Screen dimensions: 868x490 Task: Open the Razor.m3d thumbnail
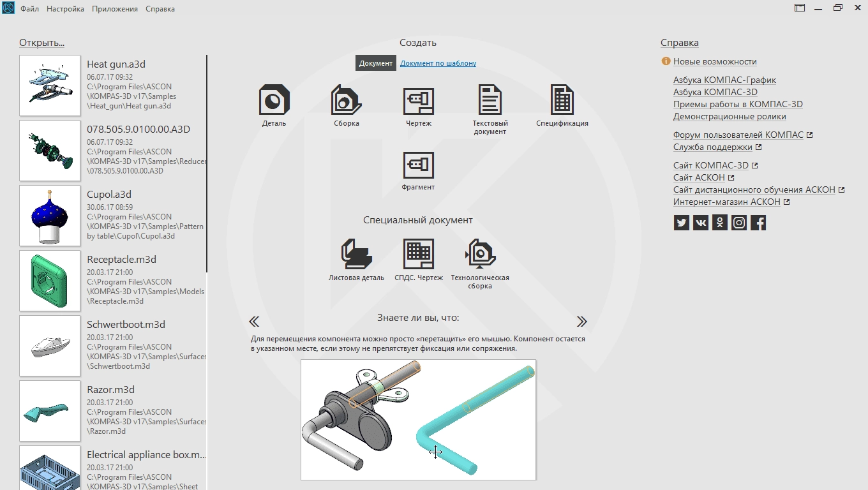(50, 411)
